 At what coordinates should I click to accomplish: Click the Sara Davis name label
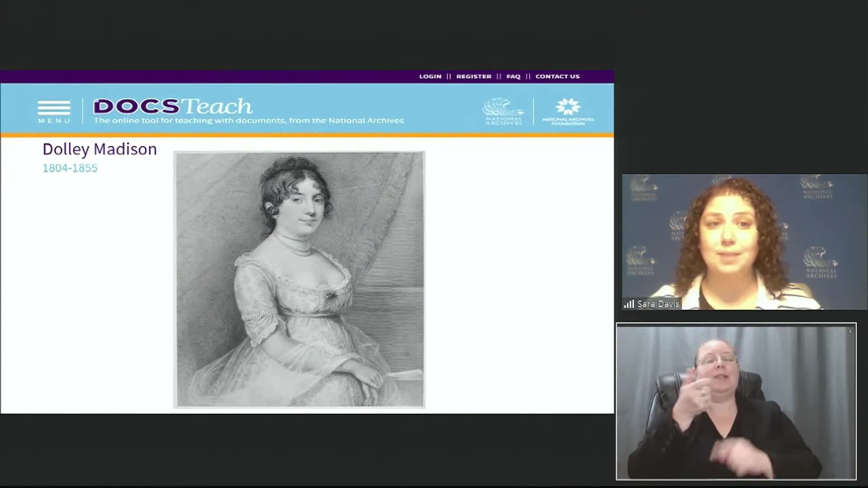click(658, 304)
